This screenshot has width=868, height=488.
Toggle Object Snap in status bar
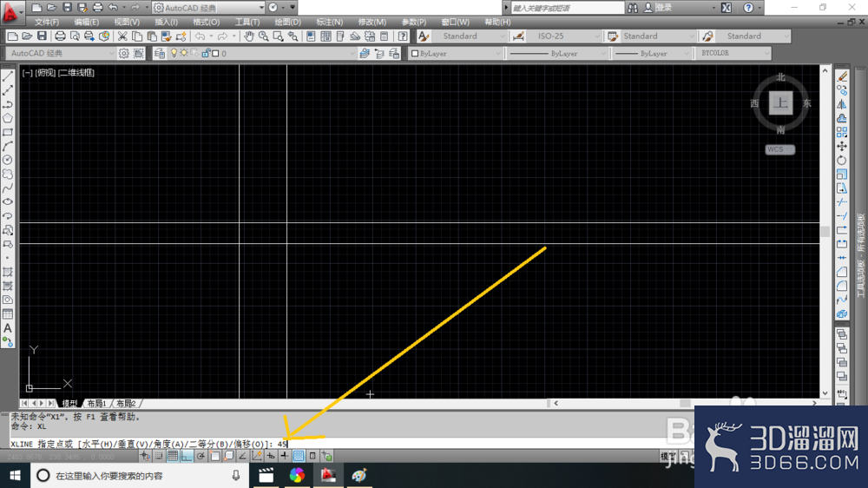[x=214, y=456]
